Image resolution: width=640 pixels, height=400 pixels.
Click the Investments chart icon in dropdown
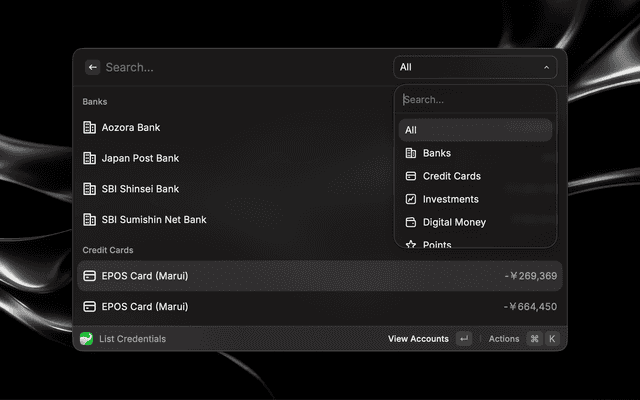coord(410,199)
